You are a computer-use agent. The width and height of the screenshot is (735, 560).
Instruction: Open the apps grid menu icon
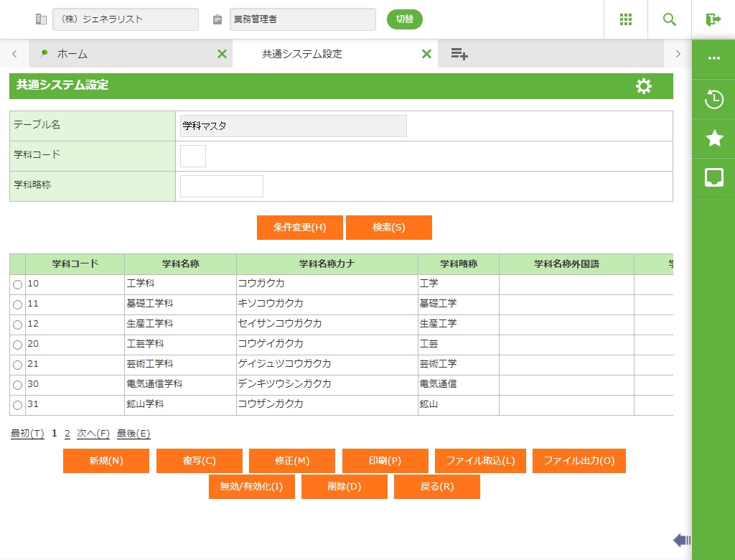point(625,19)
